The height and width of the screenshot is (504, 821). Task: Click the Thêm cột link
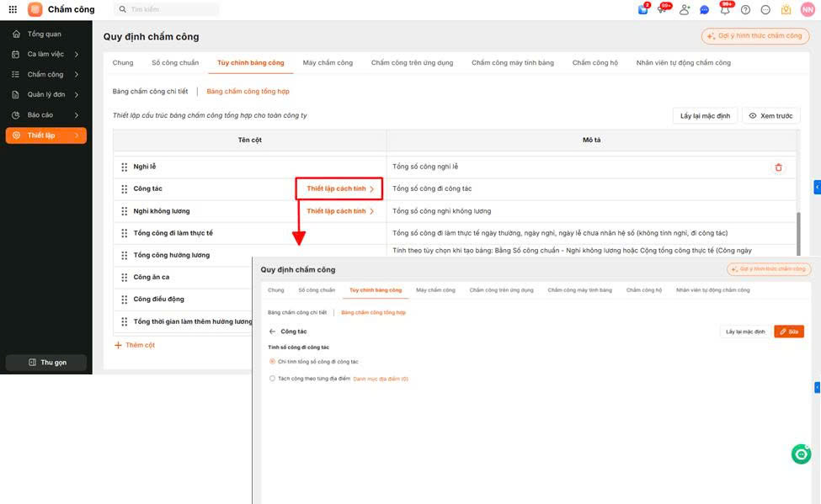pyautogui.click(x=135, y=345)
